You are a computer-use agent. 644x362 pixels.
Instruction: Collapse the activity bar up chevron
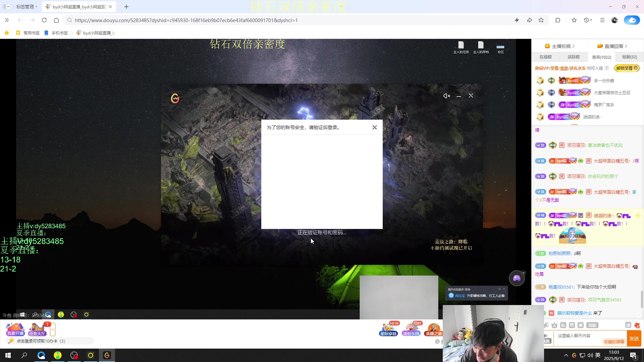53,329
